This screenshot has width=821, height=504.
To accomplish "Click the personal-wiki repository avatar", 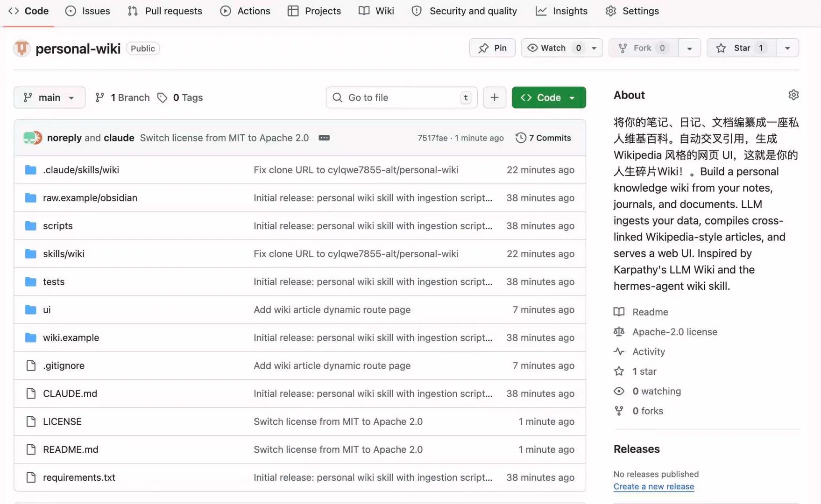I will (x=21, y=48).
